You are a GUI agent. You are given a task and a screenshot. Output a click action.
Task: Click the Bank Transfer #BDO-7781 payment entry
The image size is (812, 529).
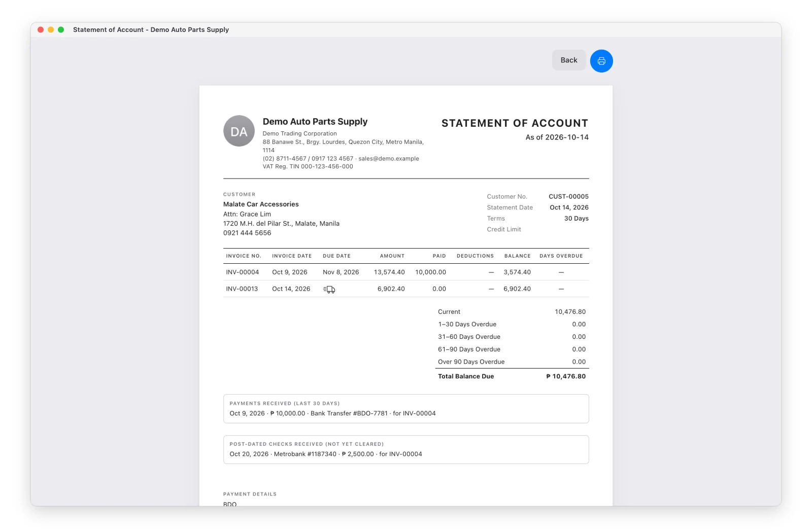[332, 414]
